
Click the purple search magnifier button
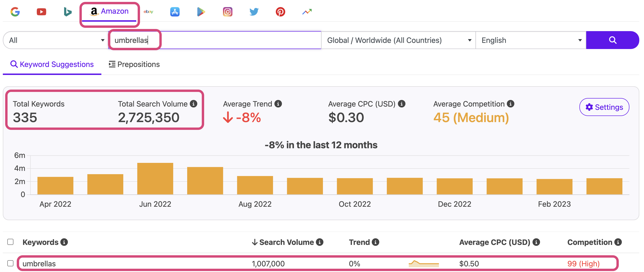[x=612, y=40]
